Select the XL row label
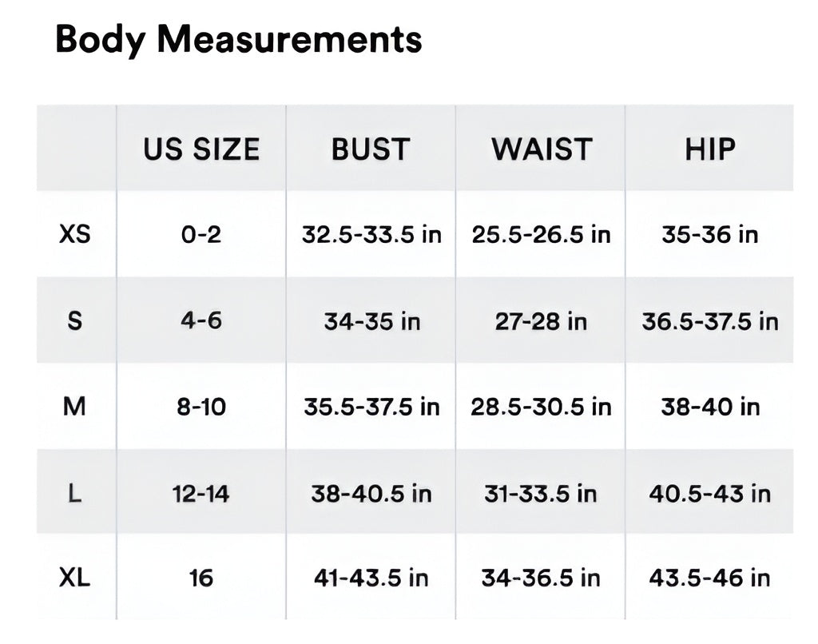Image resolution: width=818 pixels, height=644 pixels. click(75, 578)
